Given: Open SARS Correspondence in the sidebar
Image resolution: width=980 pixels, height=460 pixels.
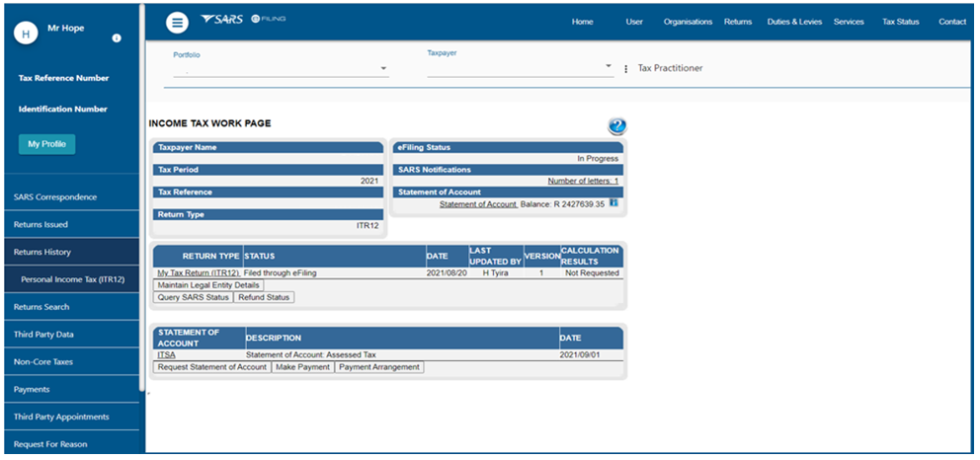Looking at the screenshot, I should [55, 197].
